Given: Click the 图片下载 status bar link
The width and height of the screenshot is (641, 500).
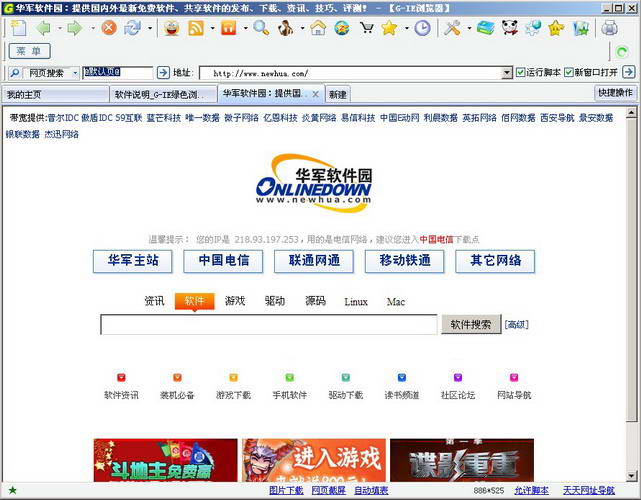Looking at the screenshot, I should pyautogui.click(x=286, y=490).
